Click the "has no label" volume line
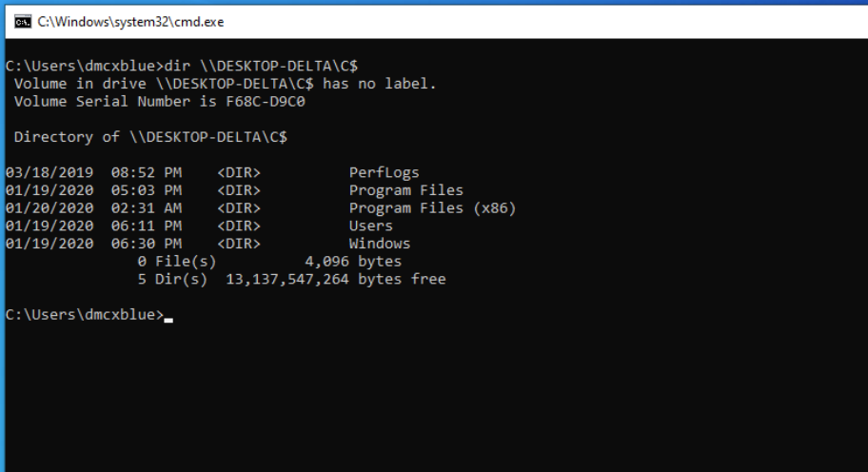The height and width of the screenshot is (472, 868). [226, 84]
